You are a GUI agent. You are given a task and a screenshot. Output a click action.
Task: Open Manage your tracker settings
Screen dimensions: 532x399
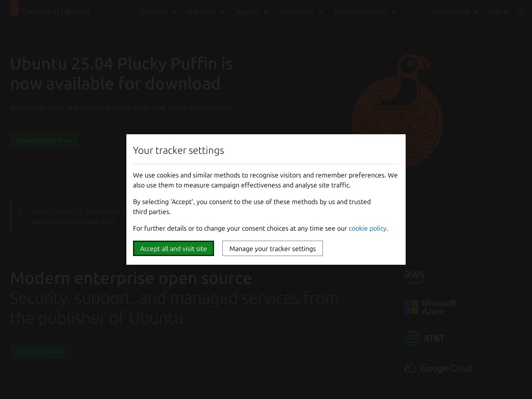pos(273,249)
